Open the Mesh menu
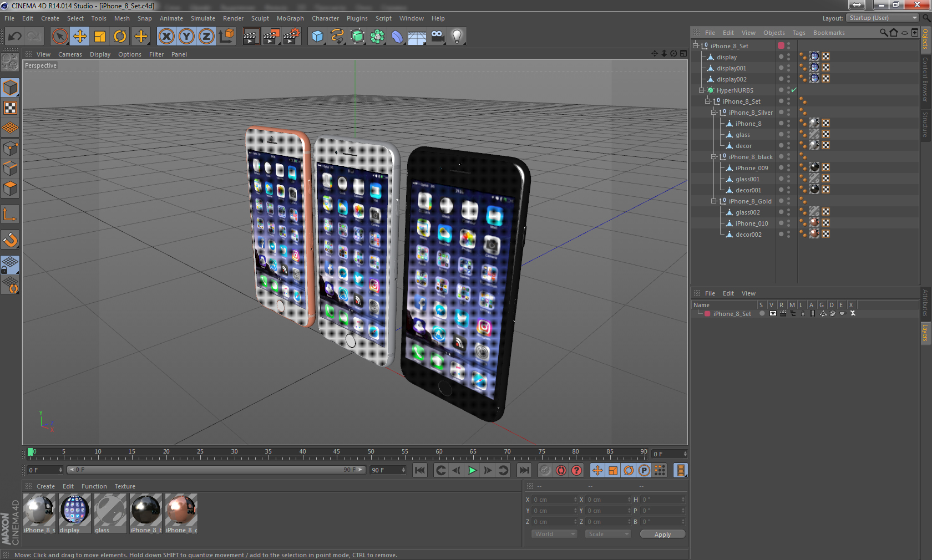 [121, 18]
